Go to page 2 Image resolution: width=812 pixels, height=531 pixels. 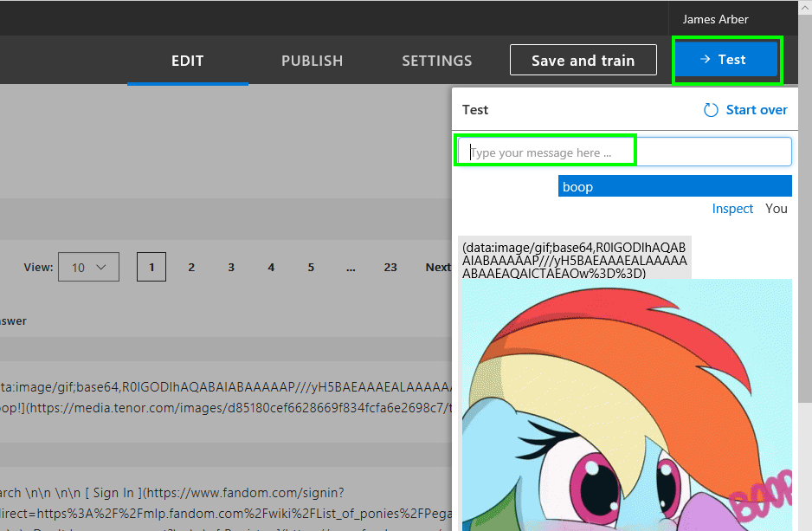pyautogui.click(x=191, y=267)
